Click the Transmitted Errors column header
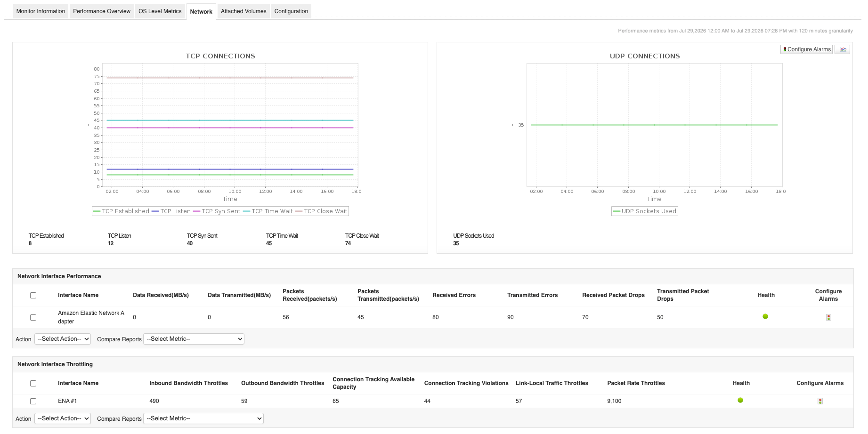 [532, 295]
